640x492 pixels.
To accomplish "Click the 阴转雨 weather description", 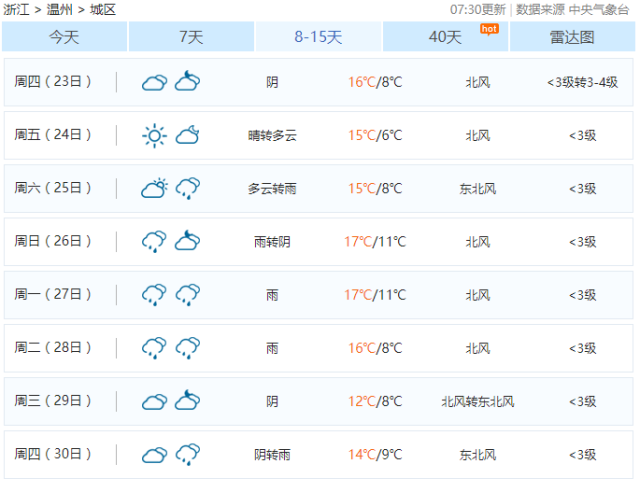I will pos(272,455).
